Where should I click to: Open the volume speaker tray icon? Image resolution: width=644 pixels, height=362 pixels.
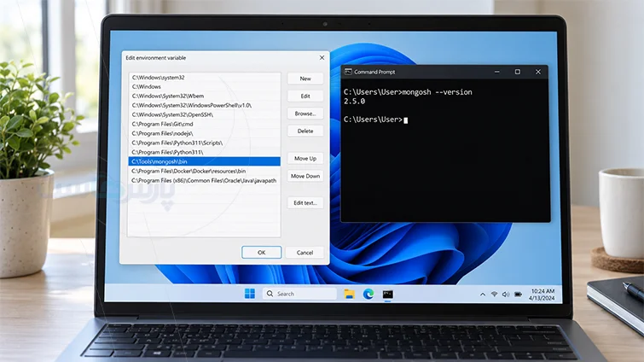(506, 295)
